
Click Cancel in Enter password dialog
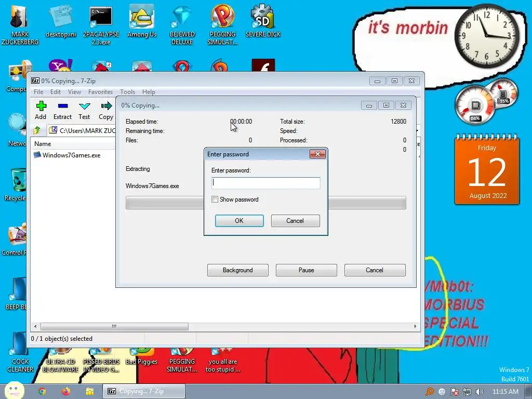tap(295, 220)
